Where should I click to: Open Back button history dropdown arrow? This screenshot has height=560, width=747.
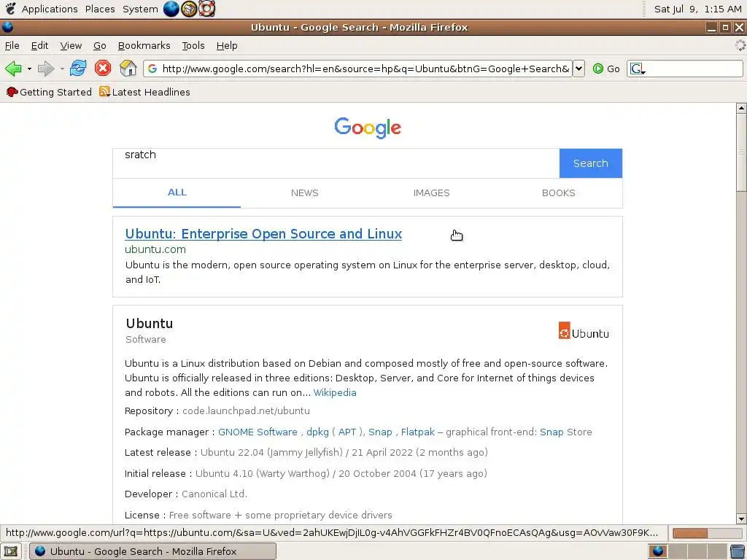(x=29, y=69)
